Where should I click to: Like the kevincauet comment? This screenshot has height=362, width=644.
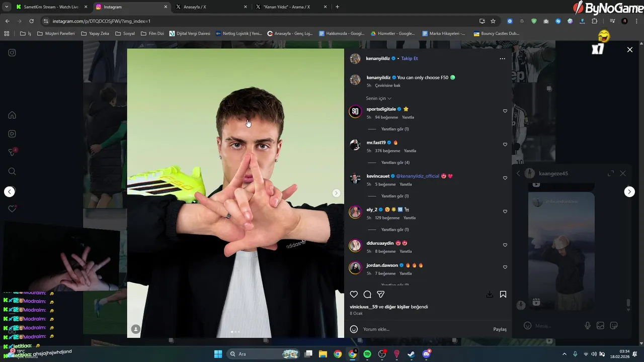tap(505, 178)
